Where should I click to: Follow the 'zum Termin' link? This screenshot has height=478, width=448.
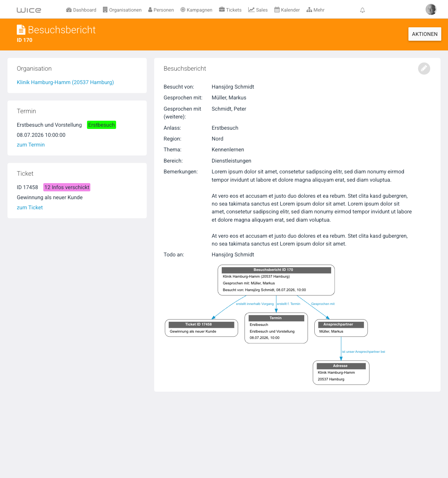click(x=31, y=145)
